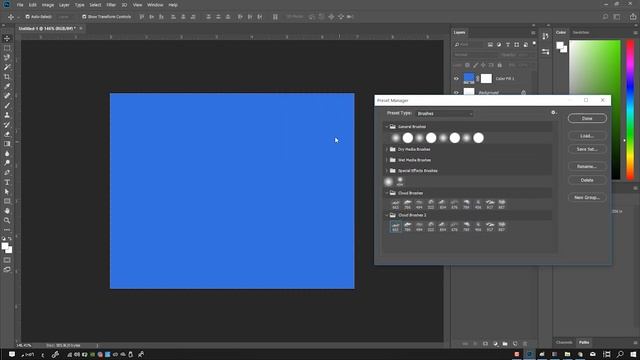
Task: Click the Load... button
Action: (587, 136)
